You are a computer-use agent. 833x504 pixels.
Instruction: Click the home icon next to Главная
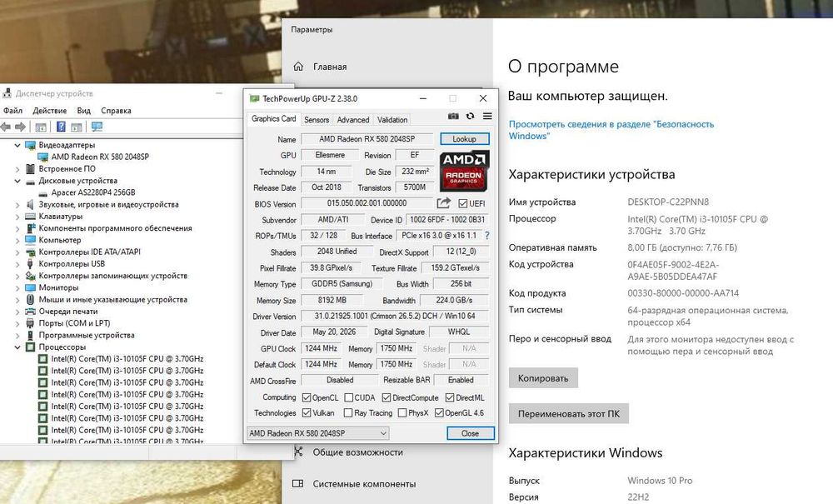(x=298, y=67)
